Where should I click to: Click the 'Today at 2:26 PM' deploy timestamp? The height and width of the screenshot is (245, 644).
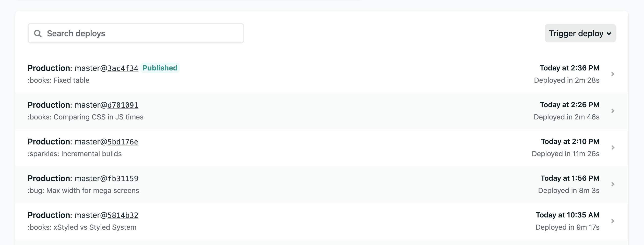569,105
